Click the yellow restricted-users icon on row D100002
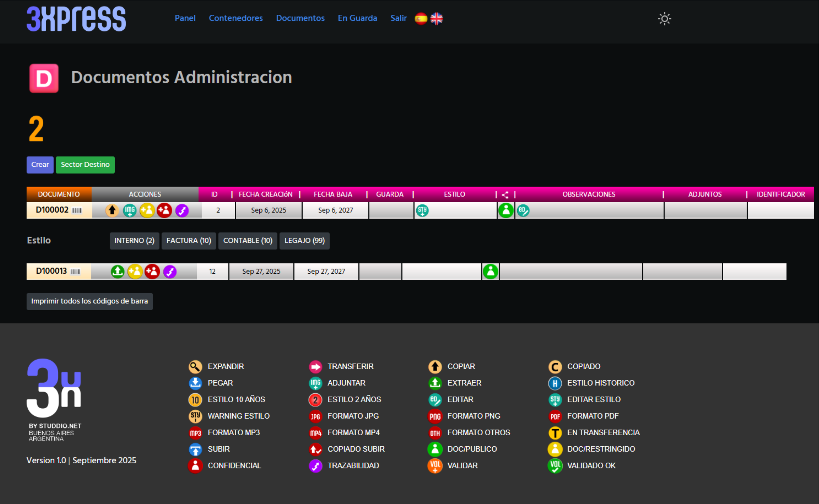This screenshot has height=504, width=819. [x=147, y=210]
